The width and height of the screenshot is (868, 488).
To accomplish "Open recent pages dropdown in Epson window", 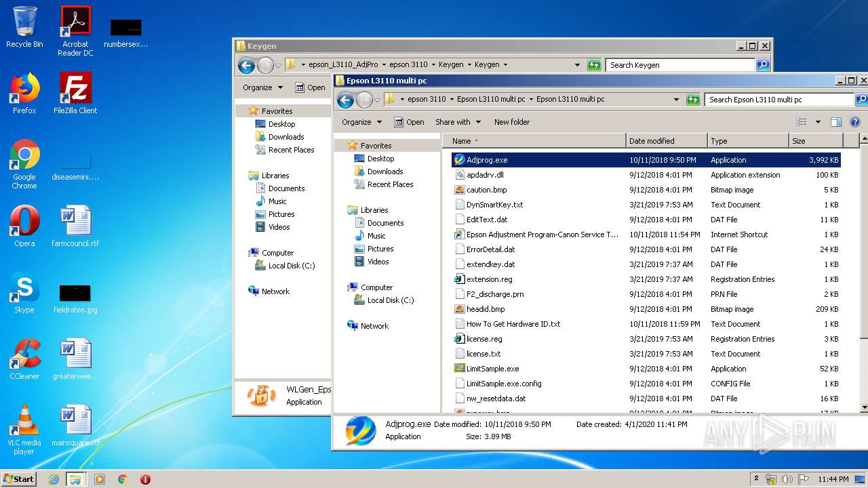I will 377,100.
